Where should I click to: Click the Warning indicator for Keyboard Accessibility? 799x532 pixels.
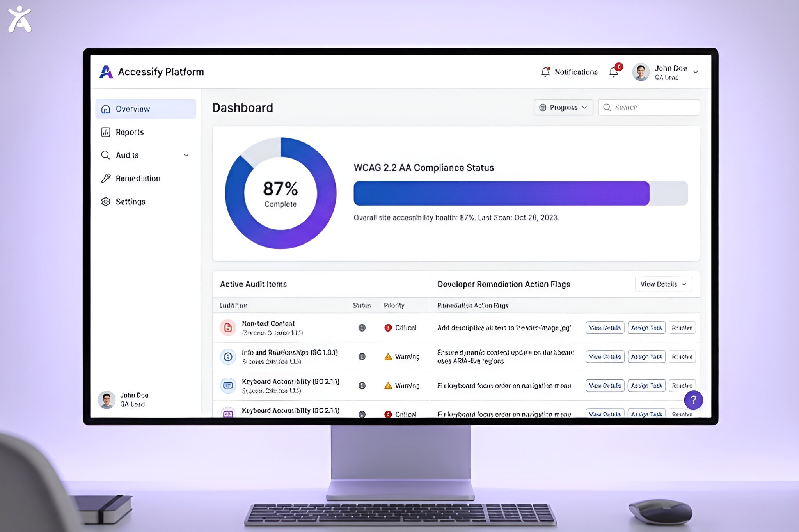pos(388,385)
